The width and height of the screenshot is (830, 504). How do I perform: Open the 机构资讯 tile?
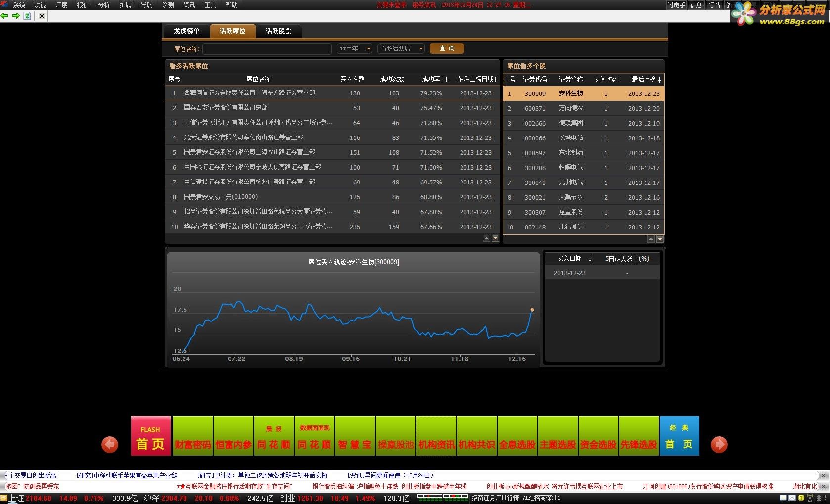click(436, 436)
